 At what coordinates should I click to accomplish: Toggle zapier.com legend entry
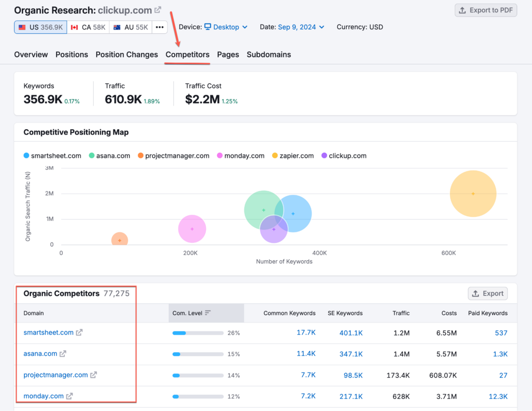click(293, 156)
